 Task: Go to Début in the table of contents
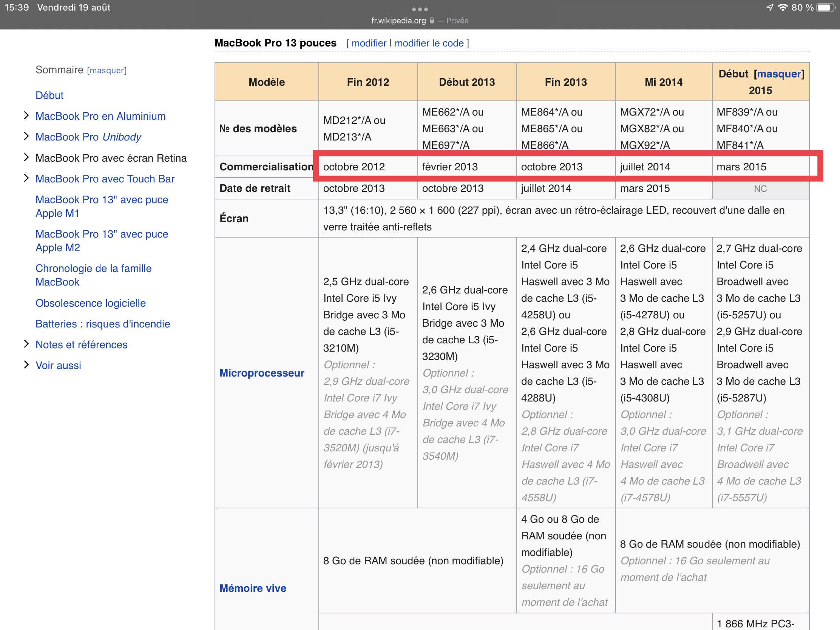click(x=49, y=95)
